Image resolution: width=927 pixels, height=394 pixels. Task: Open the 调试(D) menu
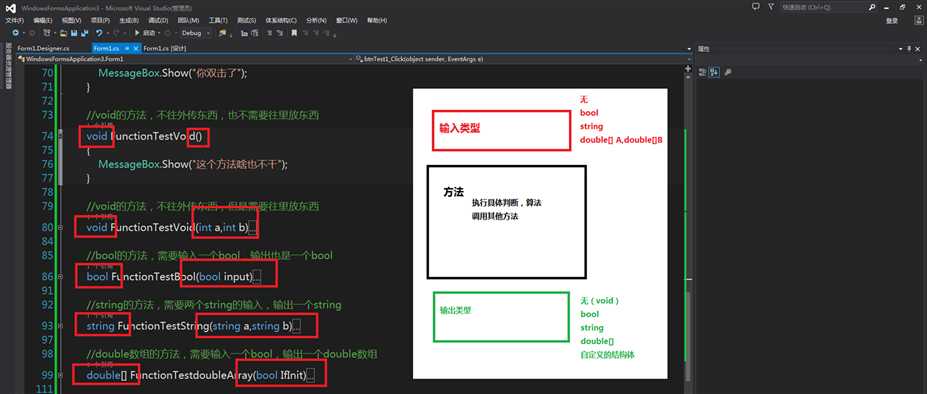tap(158, 20)
